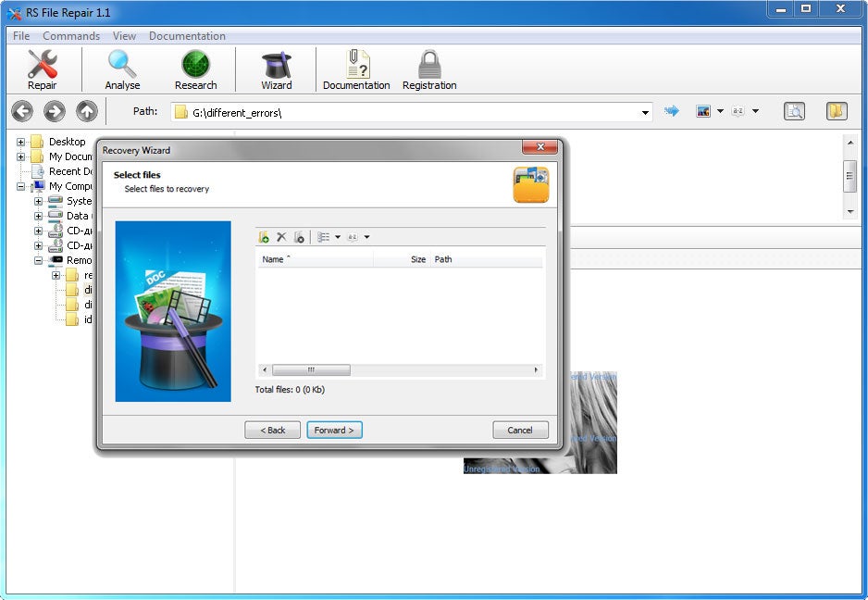This screenshot has height=600, width=868.
Task: Click the file panel vertical scrollbar thumb
Action: click(x=849, y=176)
